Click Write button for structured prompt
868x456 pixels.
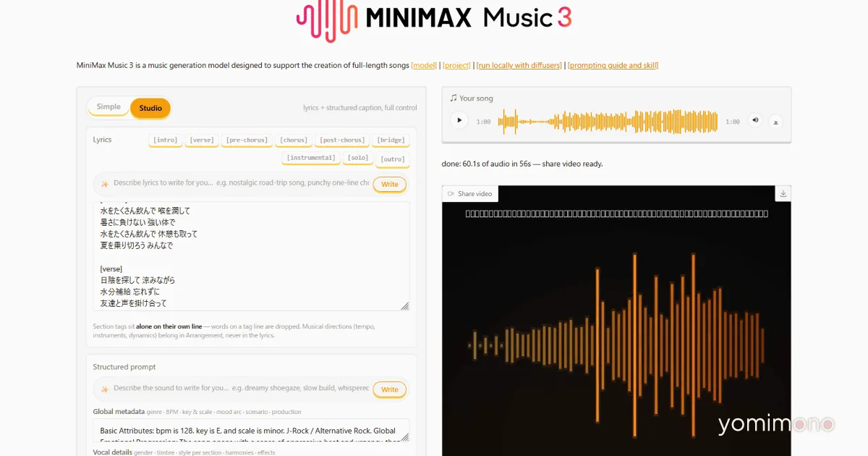click(390, 389)
